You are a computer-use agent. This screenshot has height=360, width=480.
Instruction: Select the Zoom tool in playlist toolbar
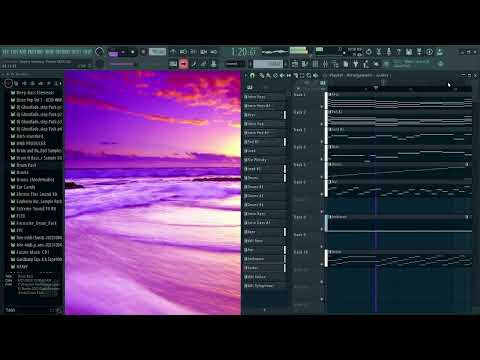[309, 76]
